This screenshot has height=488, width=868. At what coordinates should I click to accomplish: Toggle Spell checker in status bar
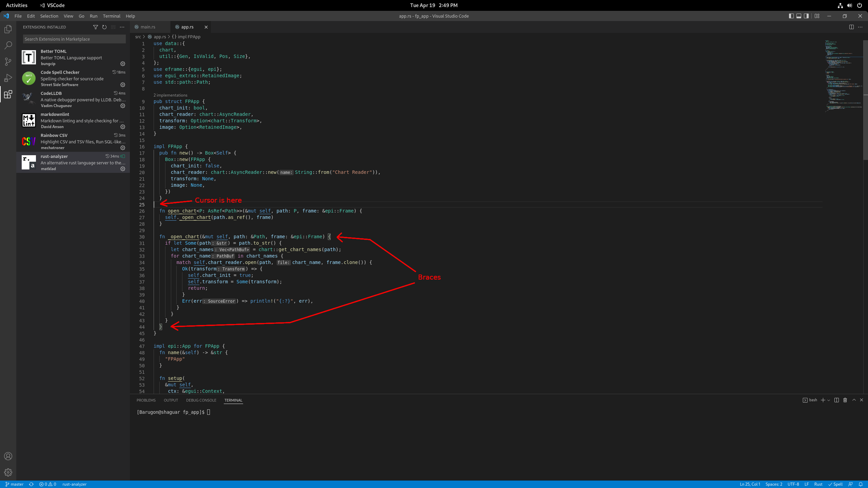point(835,484)
